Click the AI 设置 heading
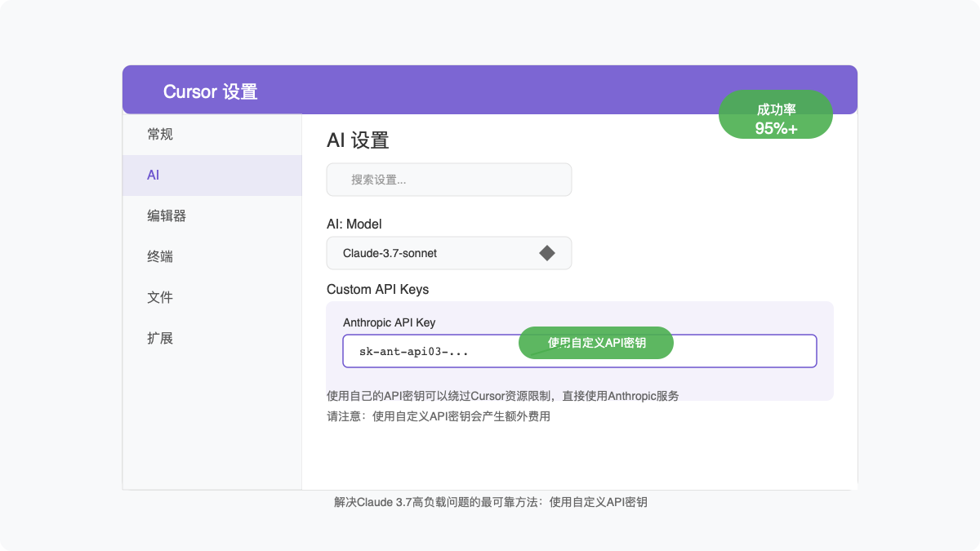The width and height of the screenshot is (980, 551). [x=358, y=140]
